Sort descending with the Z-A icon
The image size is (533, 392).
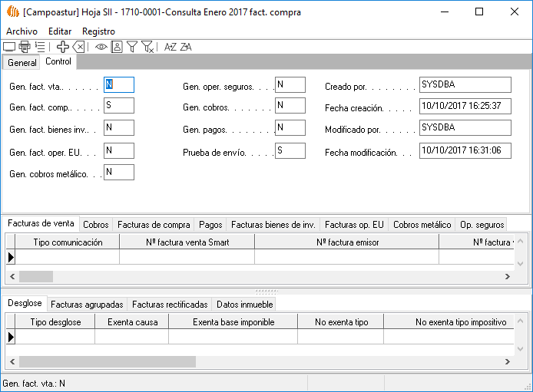tap(186, 47)
